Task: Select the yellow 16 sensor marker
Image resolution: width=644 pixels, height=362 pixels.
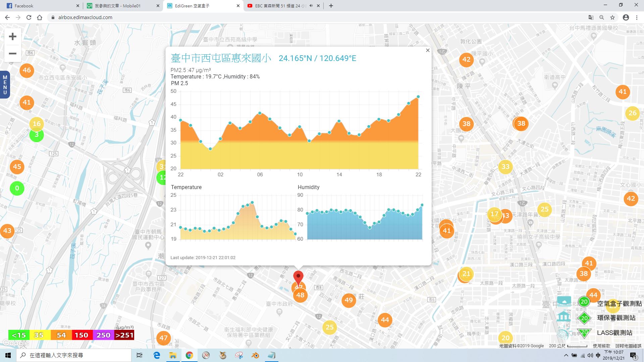Action: tap(37, 124)
